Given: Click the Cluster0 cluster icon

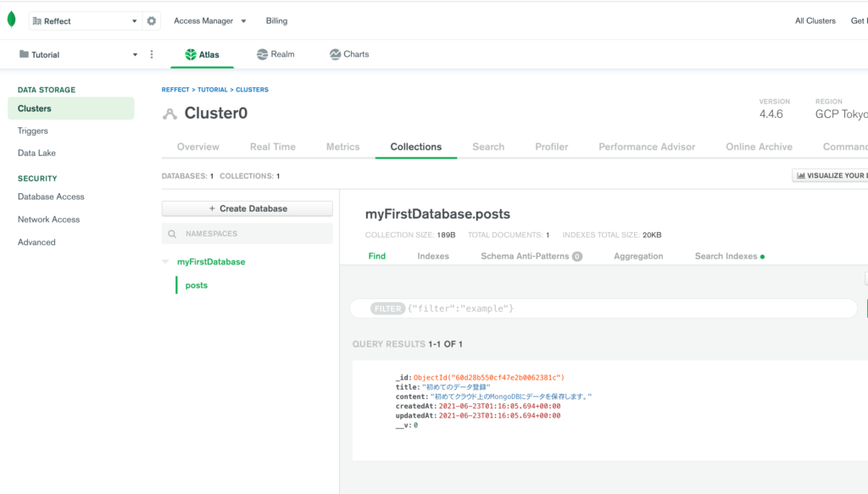Looking at the screenshot, I should [170, 114].
